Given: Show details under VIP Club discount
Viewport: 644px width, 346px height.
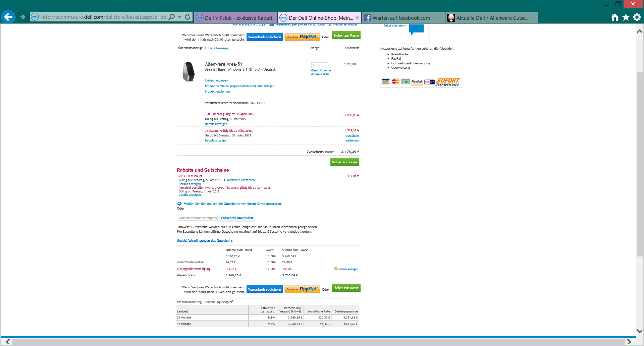Looking at the screenshot, I should click(190, 184).
